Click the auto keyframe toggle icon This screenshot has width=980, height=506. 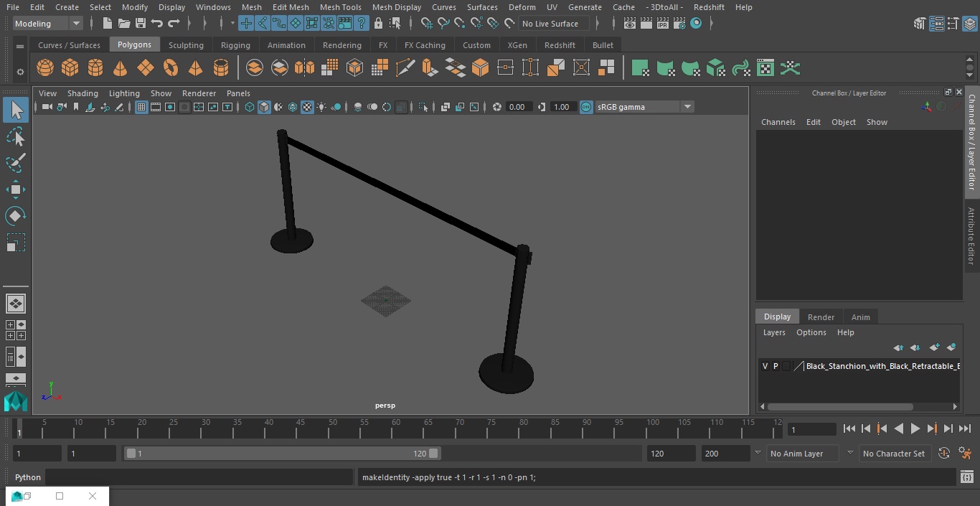click(944, 454)
